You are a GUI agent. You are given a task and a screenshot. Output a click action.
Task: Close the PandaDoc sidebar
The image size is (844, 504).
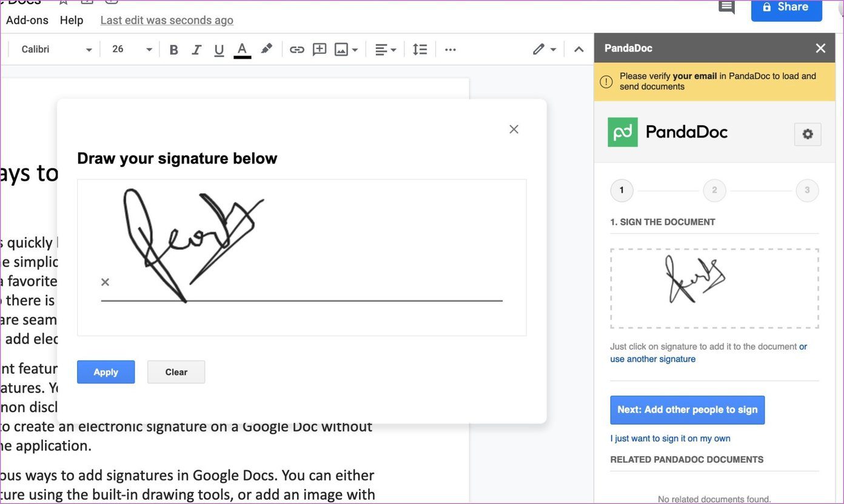tap(820, 48)
